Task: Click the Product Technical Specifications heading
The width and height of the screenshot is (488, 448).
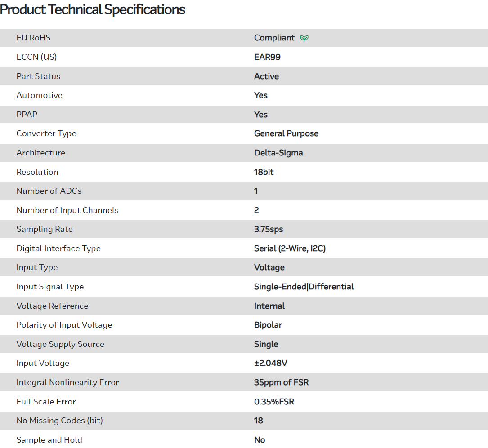Action: 93,9
